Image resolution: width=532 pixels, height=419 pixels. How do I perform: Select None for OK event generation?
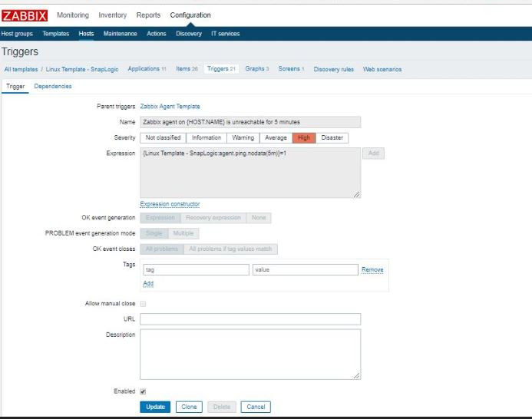[x=259, y=218]
